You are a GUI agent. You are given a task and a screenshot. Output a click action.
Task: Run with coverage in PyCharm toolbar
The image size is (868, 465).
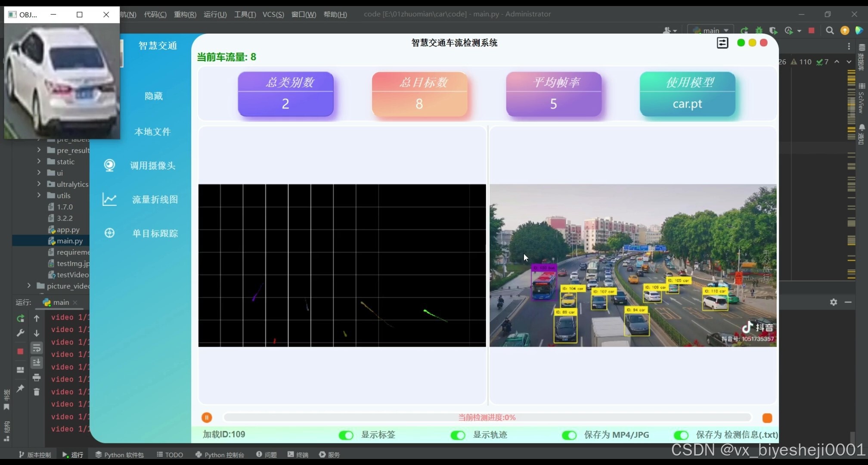[x=773, y=31]
